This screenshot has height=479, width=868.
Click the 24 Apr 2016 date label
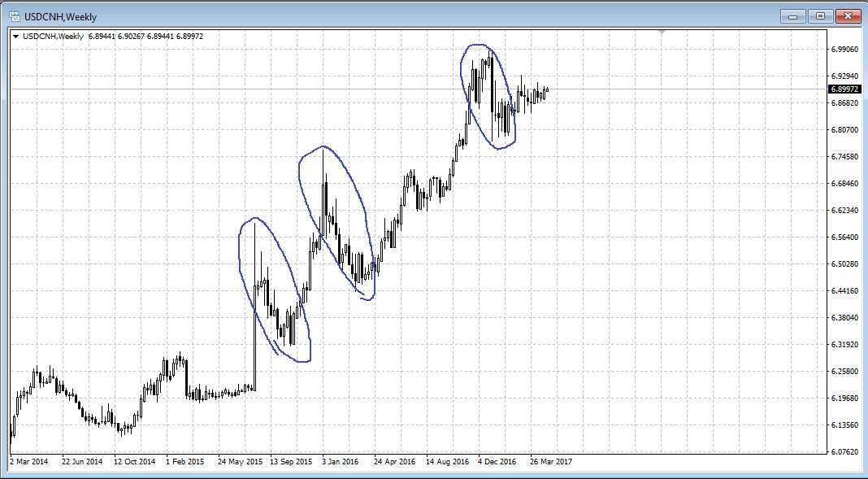(394, 462)
